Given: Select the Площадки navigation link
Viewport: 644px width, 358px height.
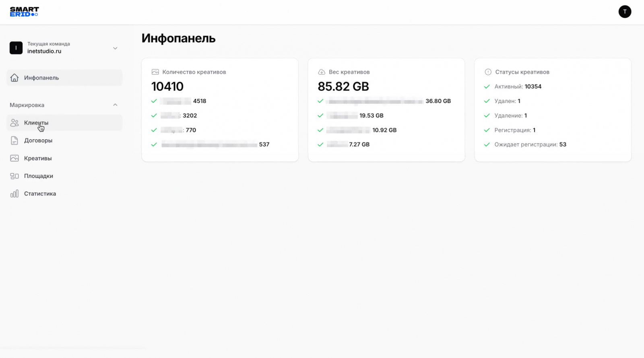Looking at the screenshot, I should pyautogui.click(x=39, y=176).
